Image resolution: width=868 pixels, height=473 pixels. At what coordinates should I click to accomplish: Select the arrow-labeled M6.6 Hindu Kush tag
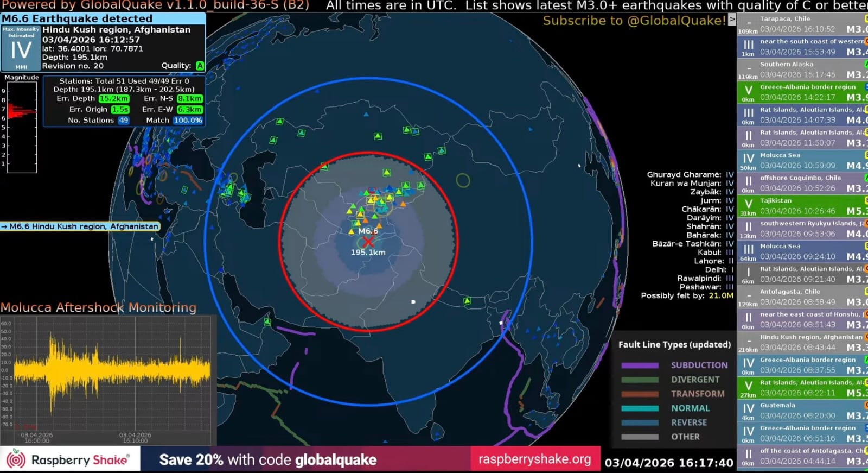[x=80, y=226]
